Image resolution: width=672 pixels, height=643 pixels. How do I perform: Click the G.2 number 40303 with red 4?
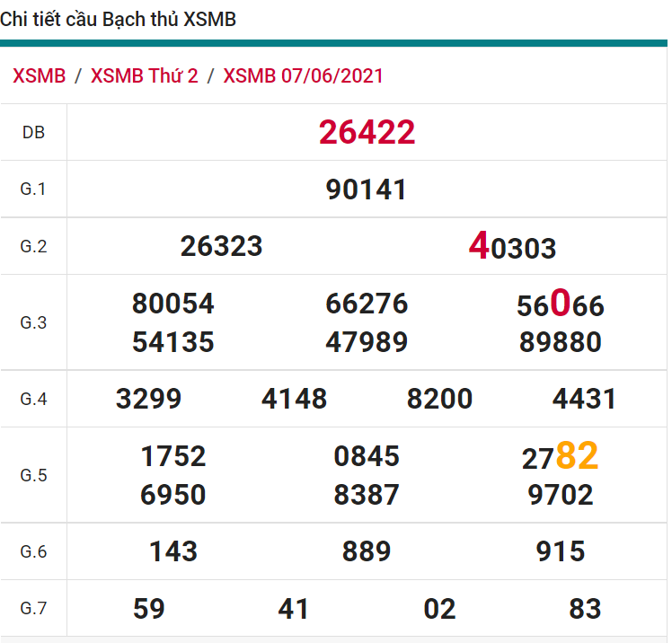click(512, 246)
